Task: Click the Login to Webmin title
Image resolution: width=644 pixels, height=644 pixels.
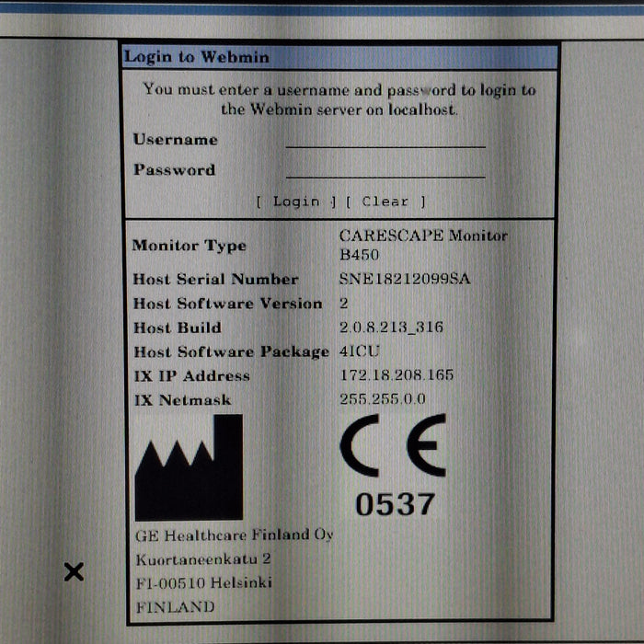Action: coord(197,57)
